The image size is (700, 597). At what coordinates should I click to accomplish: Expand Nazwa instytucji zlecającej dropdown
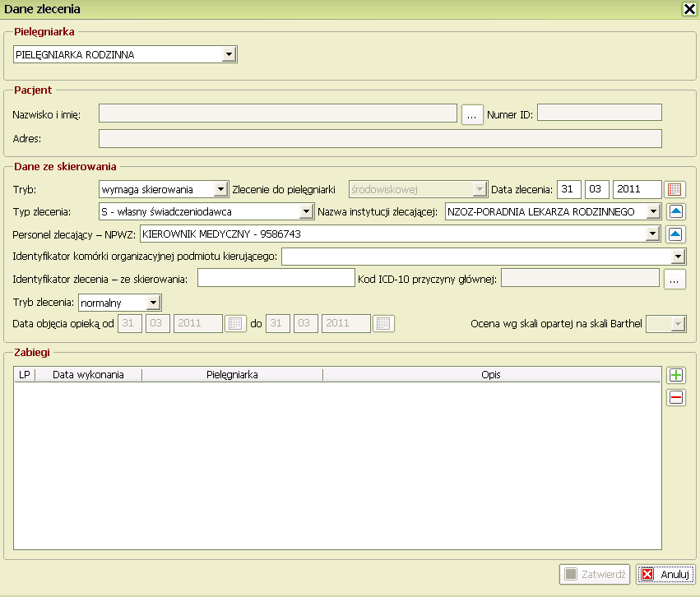654,211
